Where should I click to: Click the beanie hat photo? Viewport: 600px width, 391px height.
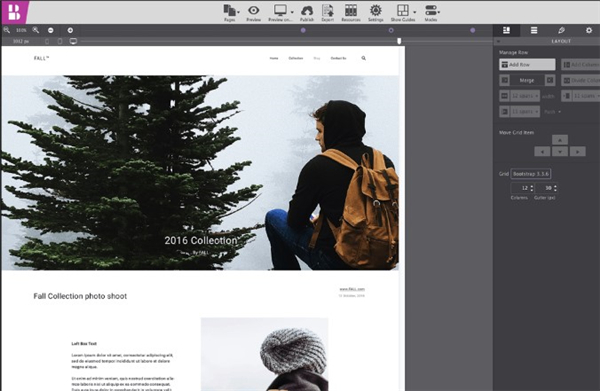(264, 354)
